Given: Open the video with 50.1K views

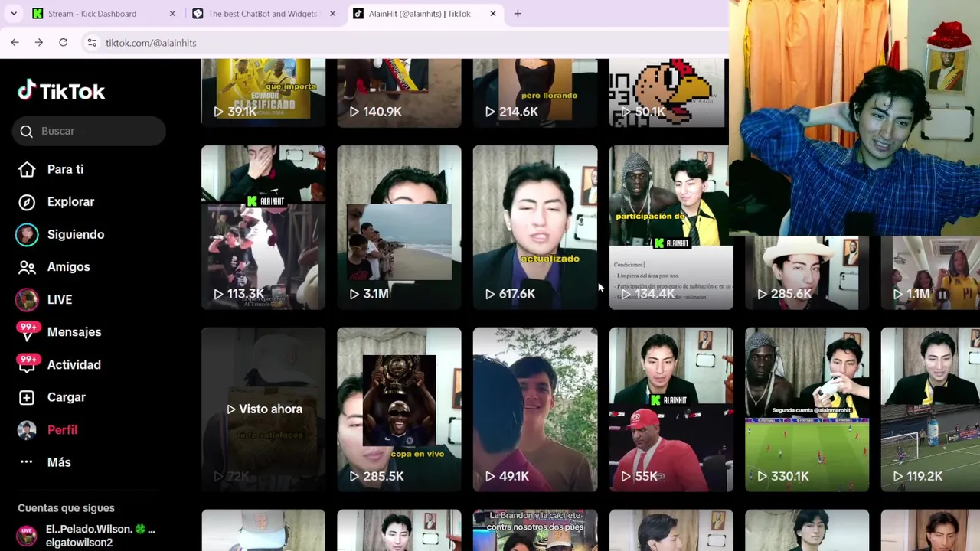Looking at the screenshot, I should tap(668, 93).
